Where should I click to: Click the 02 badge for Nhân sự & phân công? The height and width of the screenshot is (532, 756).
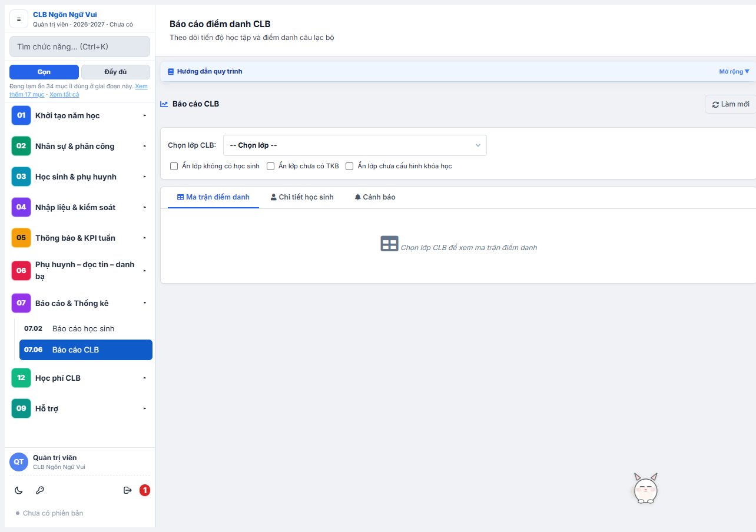[21, 146]
